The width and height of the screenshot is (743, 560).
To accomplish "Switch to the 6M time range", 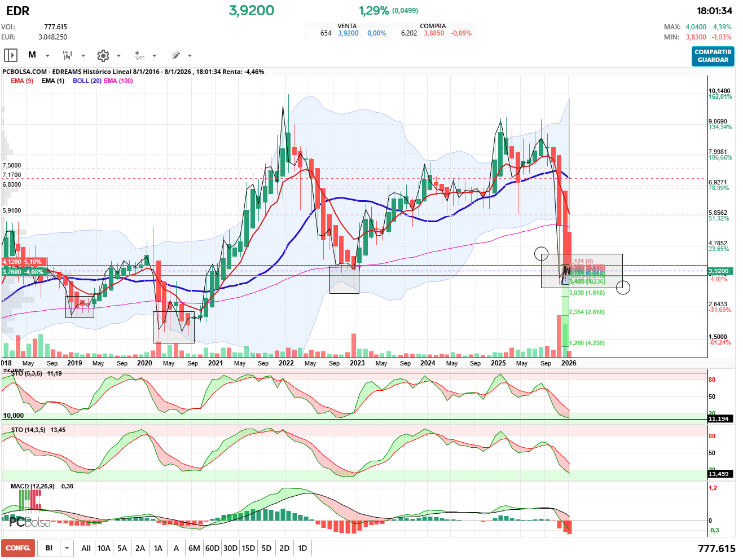I will [x=194, y=548].
